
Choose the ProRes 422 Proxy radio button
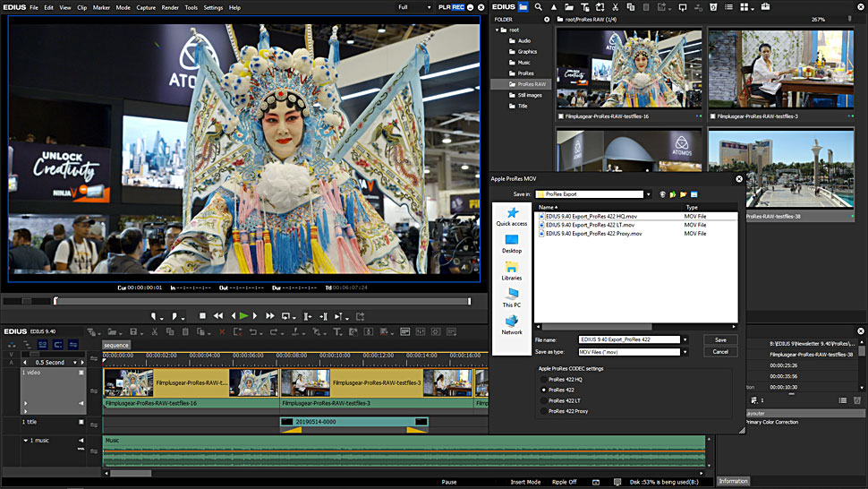click(x=544, y=411)
